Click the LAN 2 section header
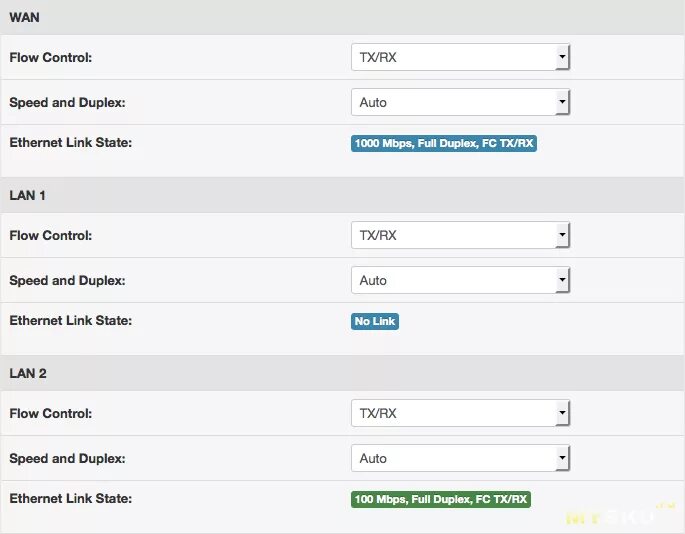The image size is (685, 534). [x=28, y=373]
